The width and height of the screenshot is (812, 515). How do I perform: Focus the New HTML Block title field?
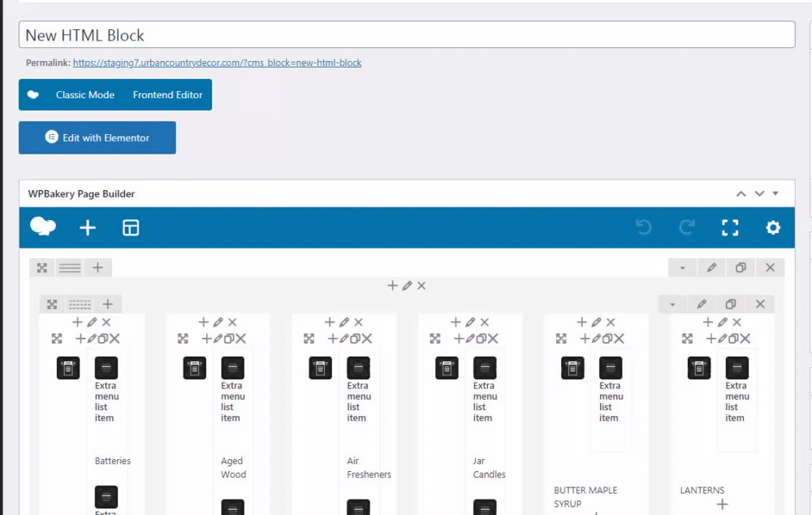coord(407,35)
